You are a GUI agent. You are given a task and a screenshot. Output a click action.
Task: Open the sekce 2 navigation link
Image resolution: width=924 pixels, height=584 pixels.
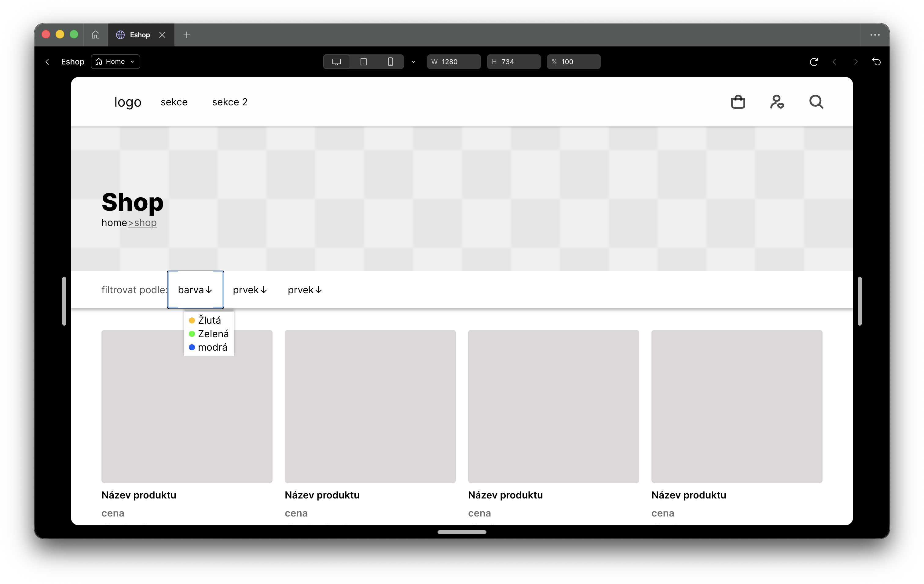click(230, 102)
